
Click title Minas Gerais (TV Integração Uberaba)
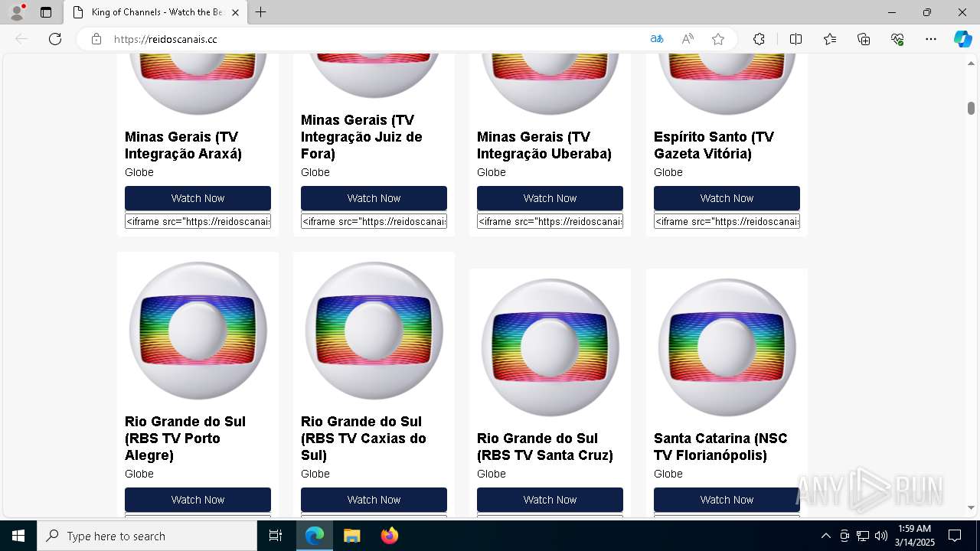tap(544, 145)
